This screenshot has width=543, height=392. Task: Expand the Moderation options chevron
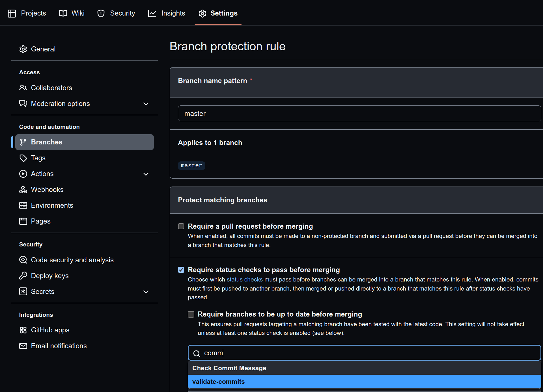pos(146,104)
